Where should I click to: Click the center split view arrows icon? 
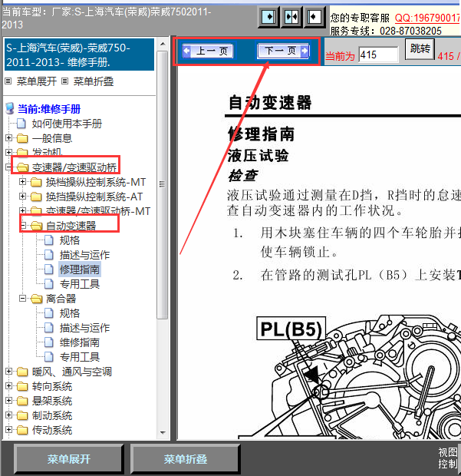click(291, 17)
